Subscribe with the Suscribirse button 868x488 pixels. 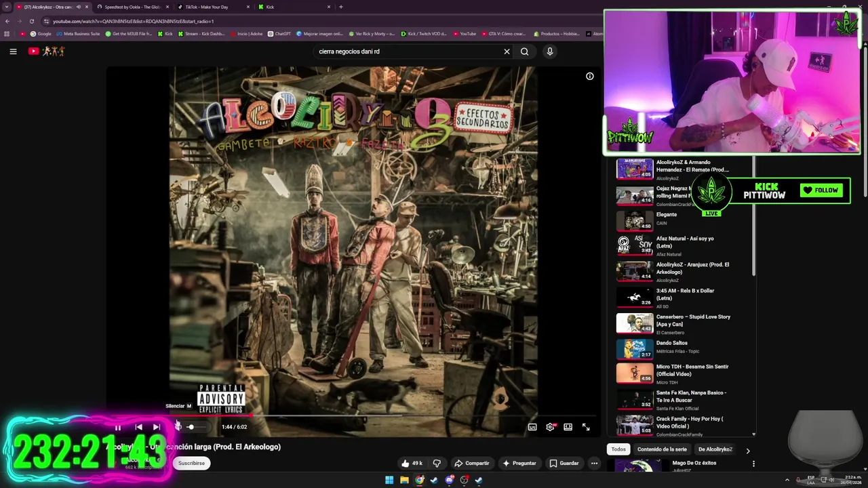click(191, 463)
